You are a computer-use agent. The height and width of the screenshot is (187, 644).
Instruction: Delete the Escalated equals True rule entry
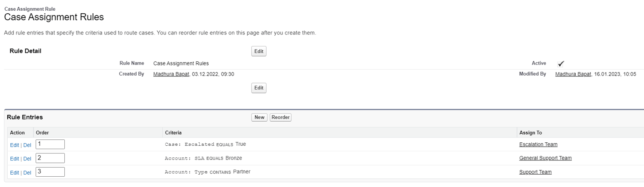click(x=27, y=145)
